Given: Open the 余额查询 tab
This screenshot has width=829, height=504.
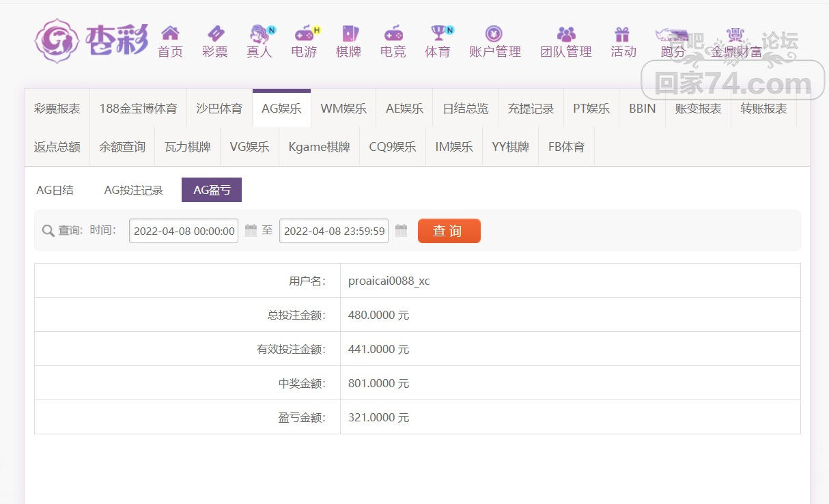Looking at the screenshot, I should [122, 147].
